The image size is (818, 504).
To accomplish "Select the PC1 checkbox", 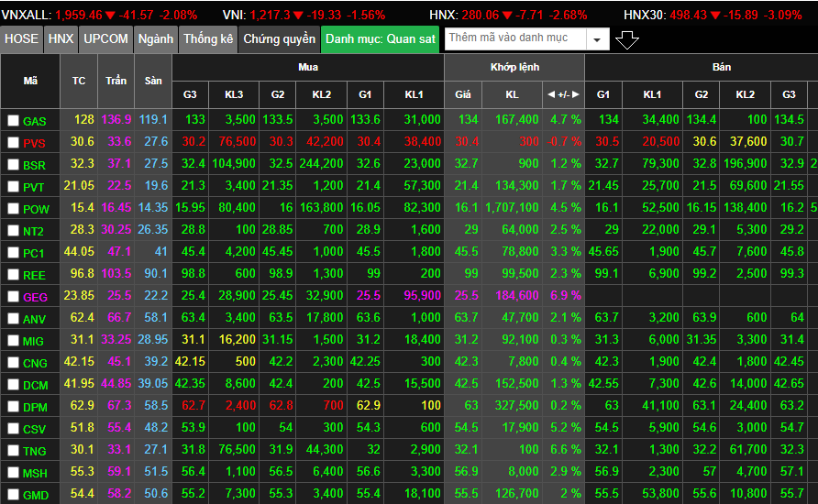I will [x=13, y=253].
